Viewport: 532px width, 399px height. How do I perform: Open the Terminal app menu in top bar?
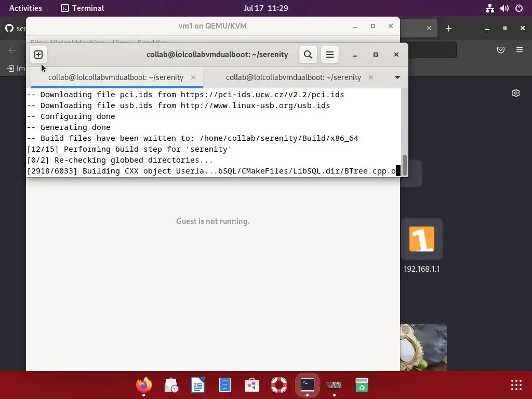pyautogui.click(x=83, y=8)
